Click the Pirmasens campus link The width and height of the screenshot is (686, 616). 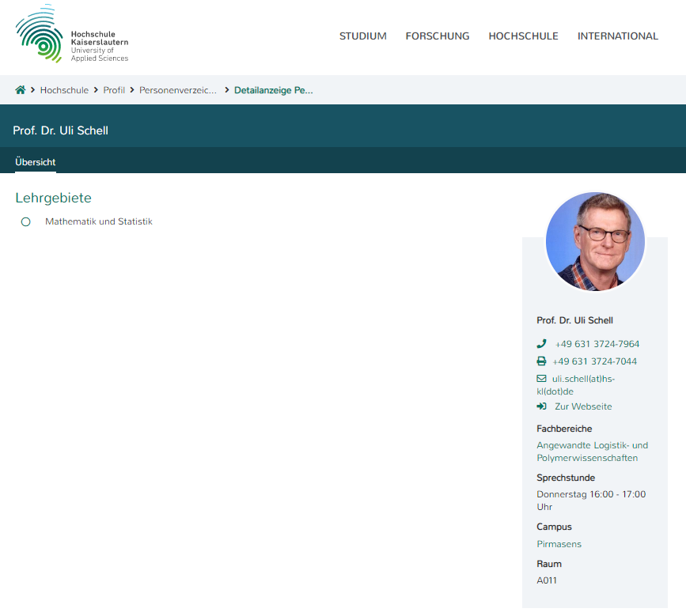coord(559,544)
